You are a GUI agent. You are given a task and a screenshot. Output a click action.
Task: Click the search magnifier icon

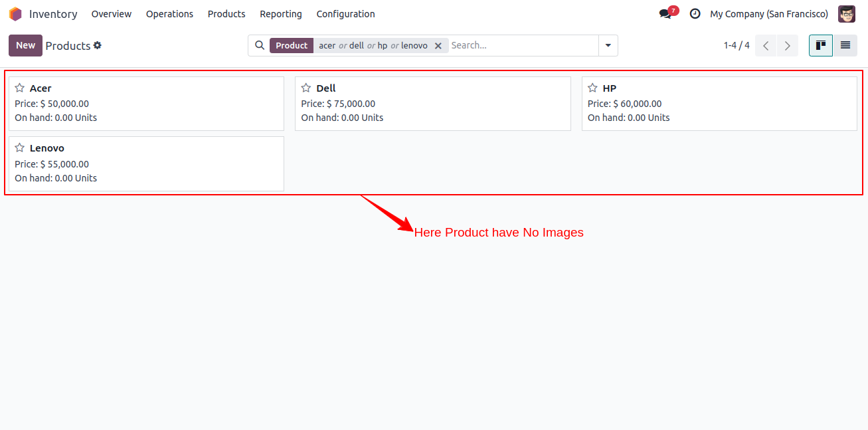(259, 45)
